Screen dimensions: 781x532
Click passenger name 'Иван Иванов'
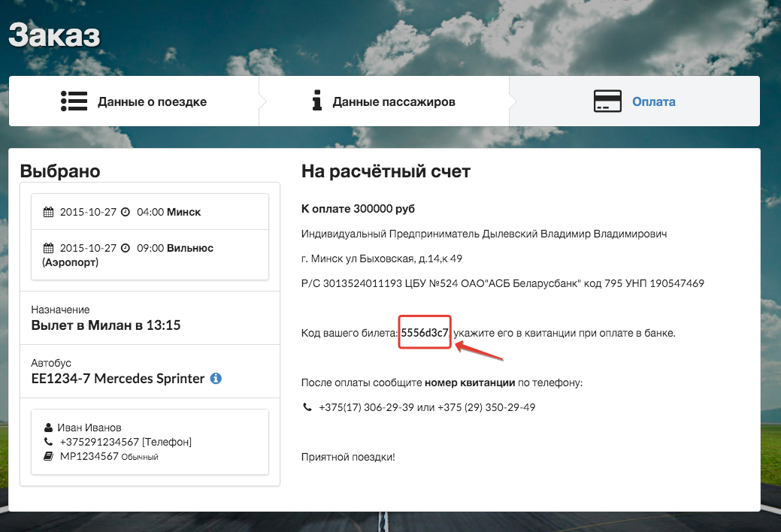pyautogui.click(x=89, y=428)
